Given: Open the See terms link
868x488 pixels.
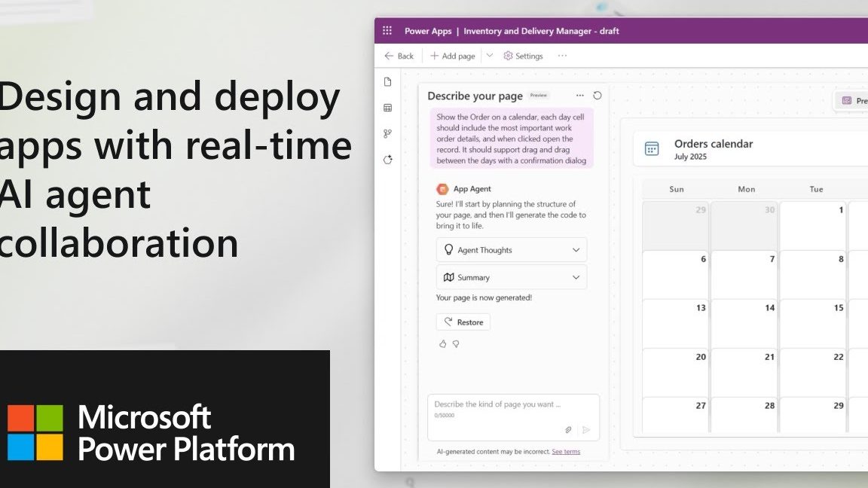Looking at the screenshot, I should click(566, 452).
